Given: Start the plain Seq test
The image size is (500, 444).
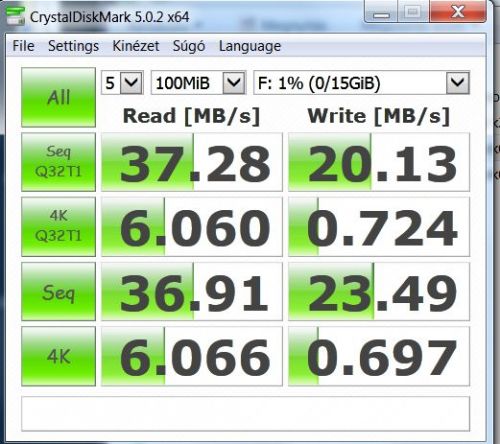Looking at the screenshot, I should [x=58, y=292].
